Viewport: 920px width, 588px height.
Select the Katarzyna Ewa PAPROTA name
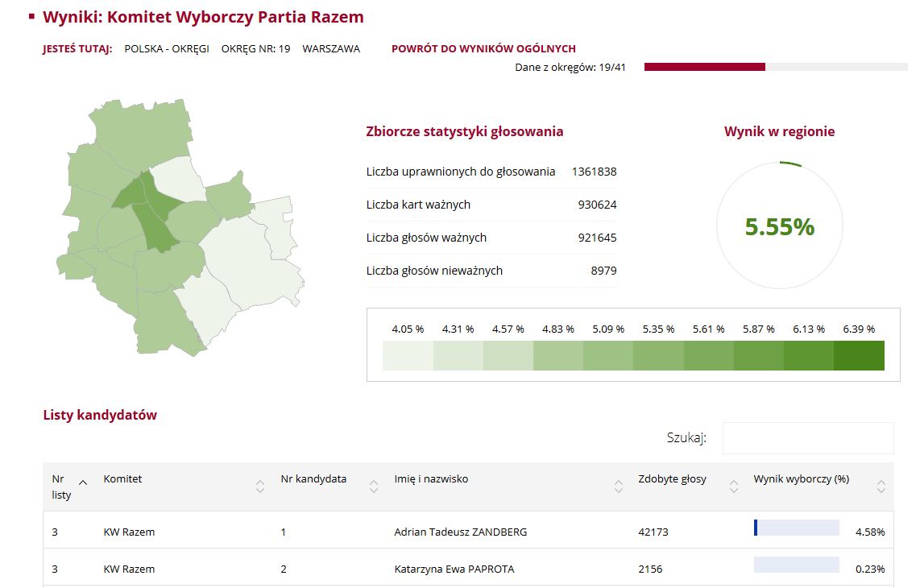tap(454, 569)
